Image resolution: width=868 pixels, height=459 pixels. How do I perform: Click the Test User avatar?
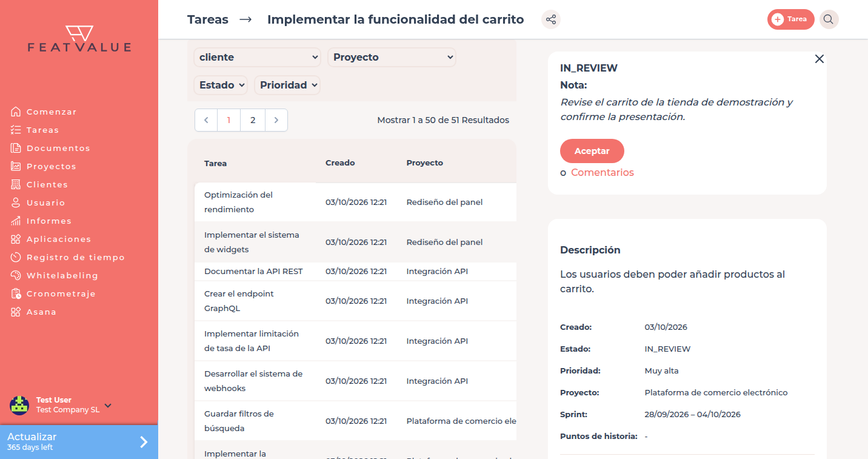(x=19, y=405)
